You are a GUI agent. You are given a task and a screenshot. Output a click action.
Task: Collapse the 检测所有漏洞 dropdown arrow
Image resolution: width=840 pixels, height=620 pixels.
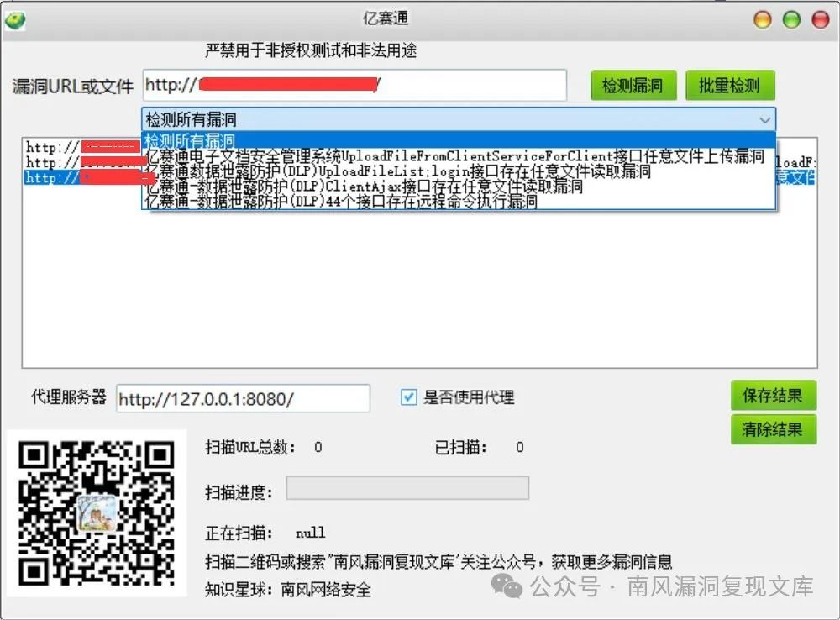tap(765, 119)
